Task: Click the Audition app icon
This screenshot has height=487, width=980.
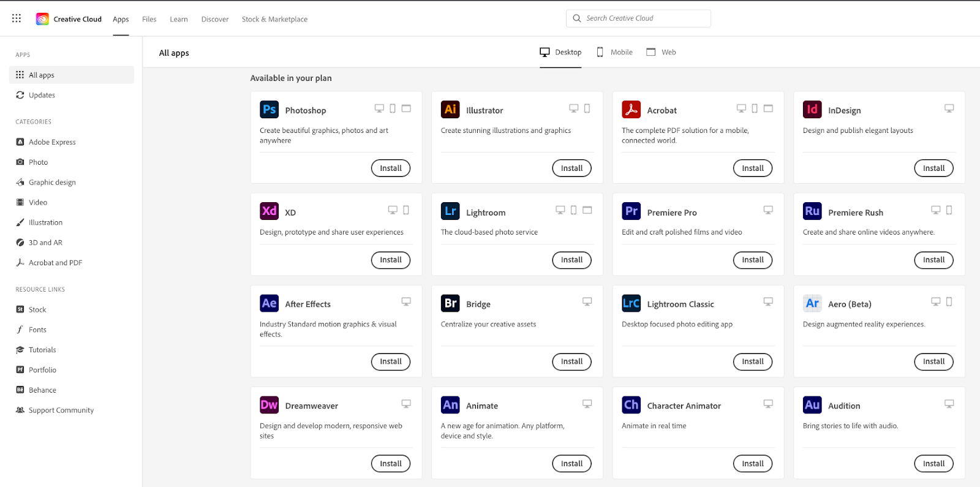Action: click(x=812, y=405)
